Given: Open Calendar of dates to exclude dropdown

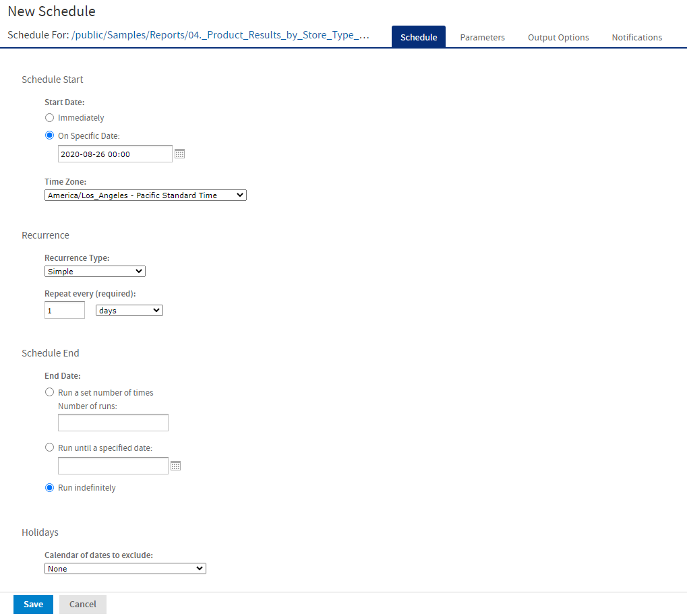Looking at the screenshot, I should [x=125, y=569].
